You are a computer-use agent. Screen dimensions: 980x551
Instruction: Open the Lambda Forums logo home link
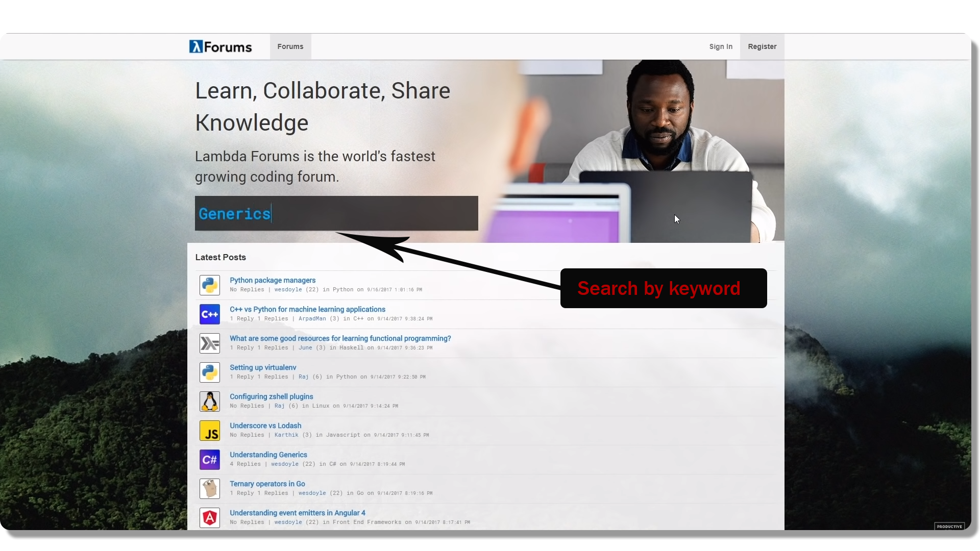220,47
